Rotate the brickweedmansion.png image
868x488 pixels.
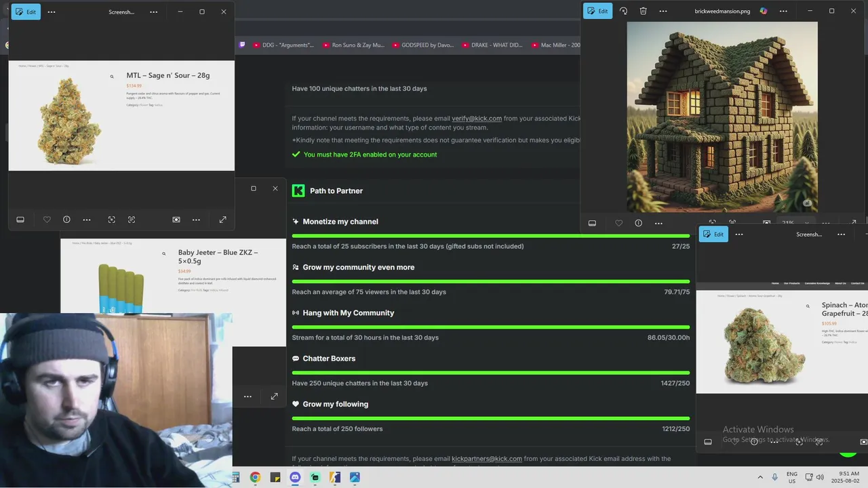tap(623, 11)
